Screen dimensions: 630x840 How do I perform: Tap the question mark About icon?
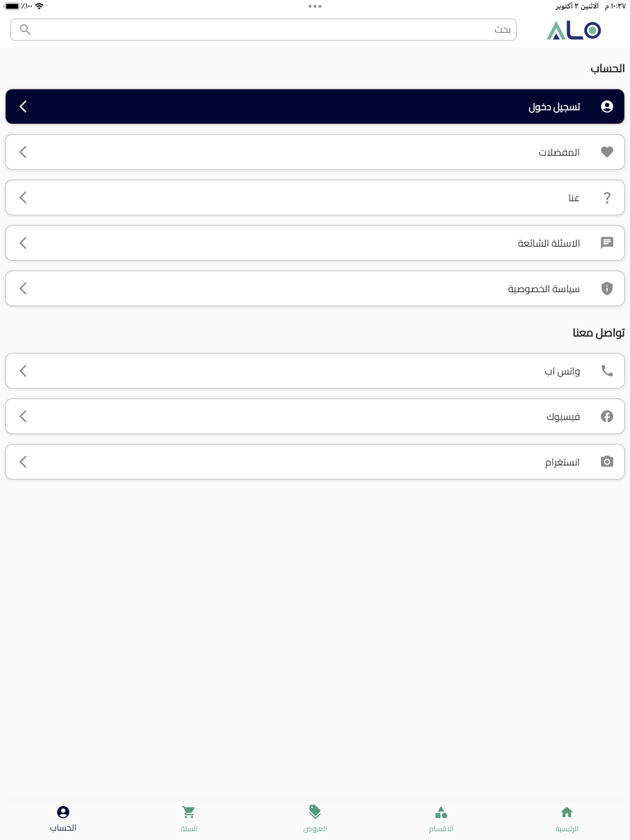click(607, 198)
